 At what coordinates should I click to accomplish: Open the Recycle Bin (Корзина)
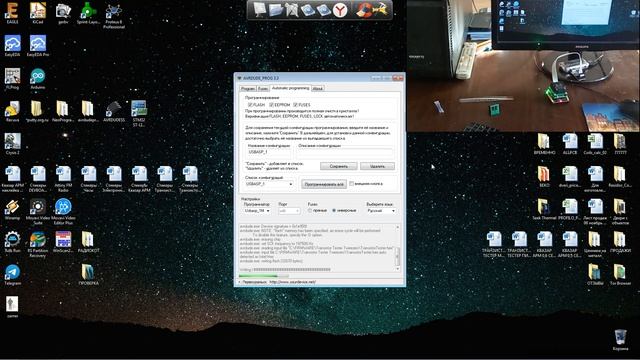[620, 340]
